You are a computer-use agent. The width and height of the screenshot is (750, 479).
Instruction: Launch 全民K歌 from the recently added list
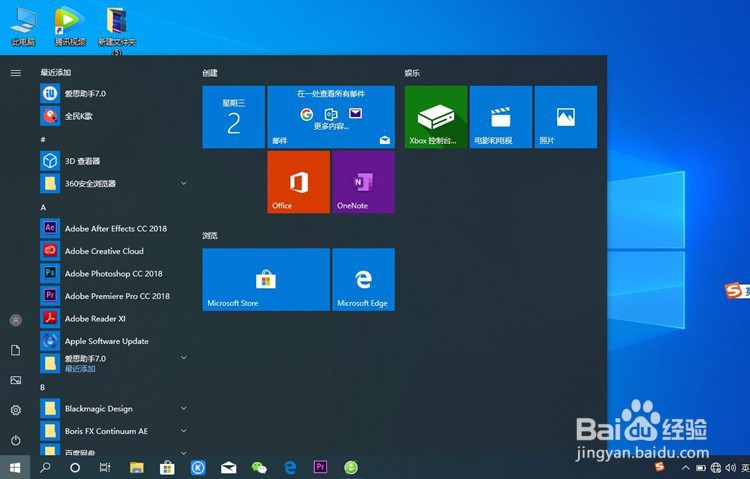click(x=113, y=116)
